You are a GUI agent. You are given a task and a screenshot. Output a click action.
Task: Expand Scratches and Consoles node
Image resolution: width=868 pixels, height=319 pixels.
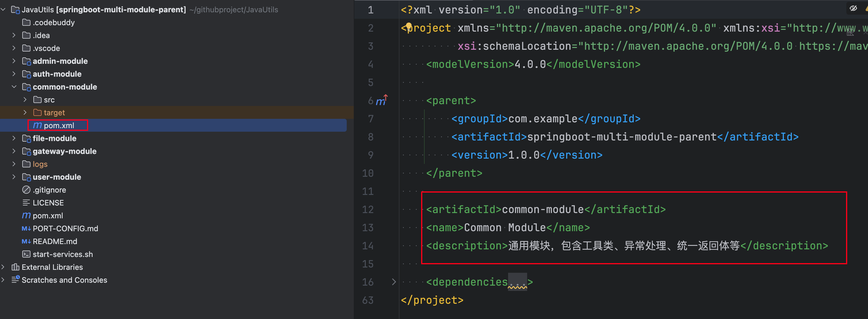point(3,280)
